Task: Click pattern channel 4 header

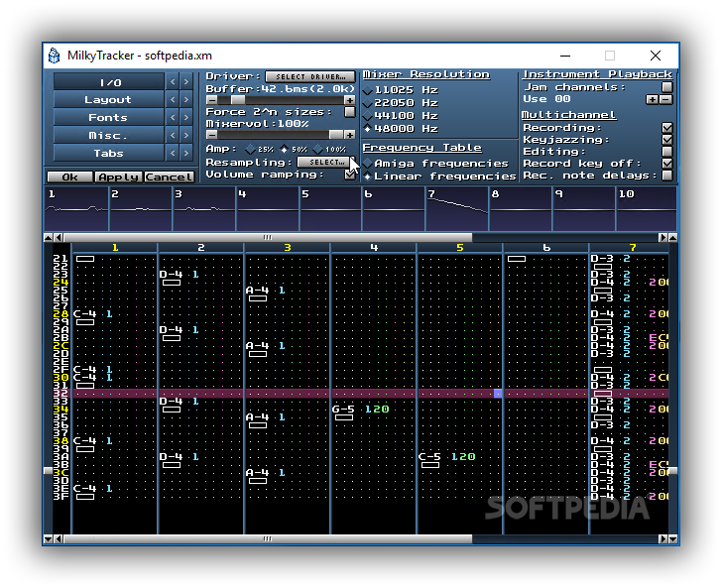Action: pos(374,248)
